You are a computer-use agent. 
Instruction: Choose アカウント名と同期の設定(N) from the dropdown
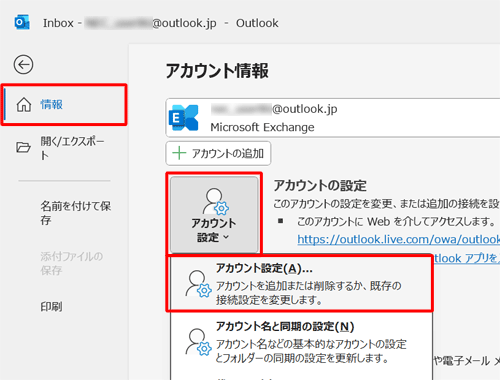point(301,342)
